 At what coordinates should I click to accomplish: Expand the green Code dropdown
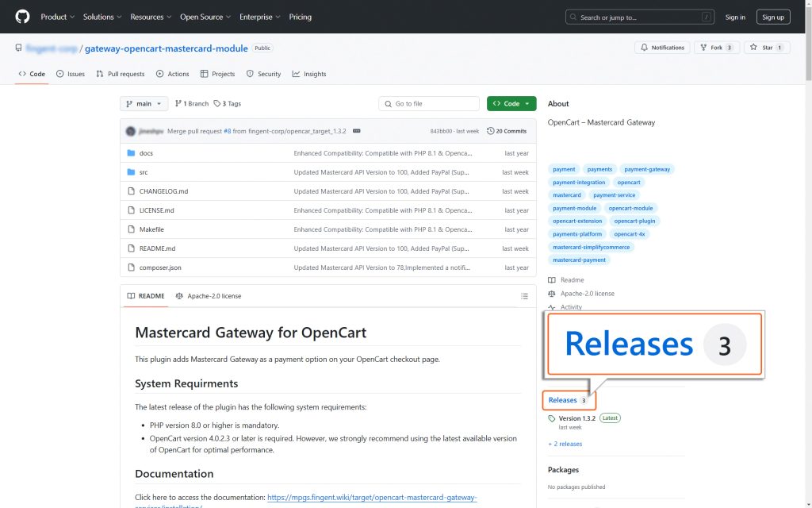511,104
